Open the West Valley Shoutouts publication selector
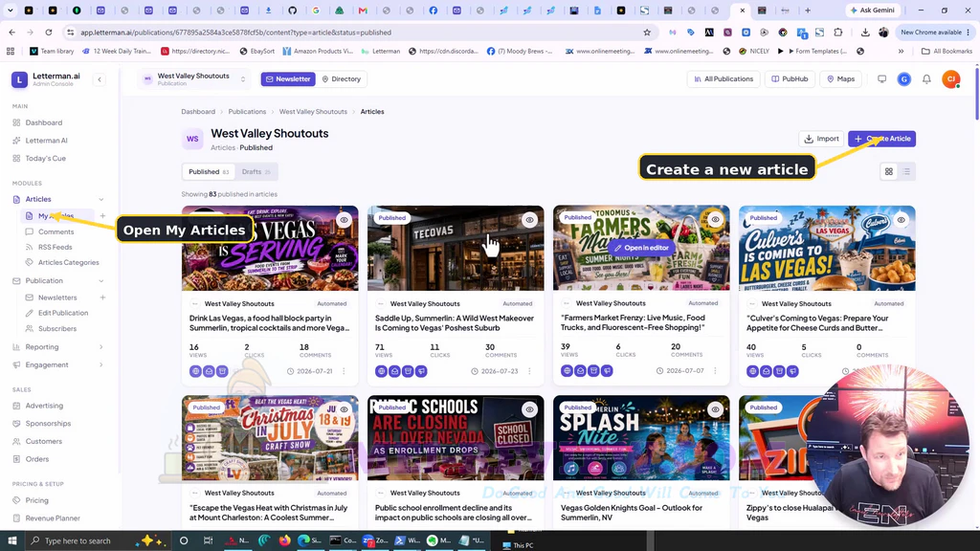 click(x=194, y=79)
